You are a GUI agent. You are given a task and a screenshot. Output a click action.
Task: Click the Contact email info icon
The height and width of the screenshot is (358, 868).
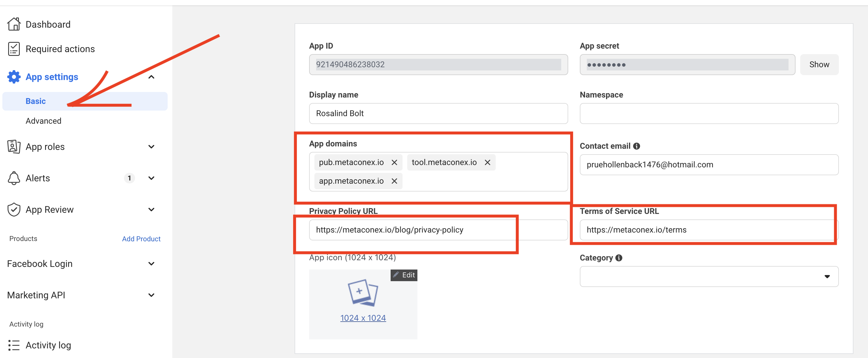pos(636,146)
